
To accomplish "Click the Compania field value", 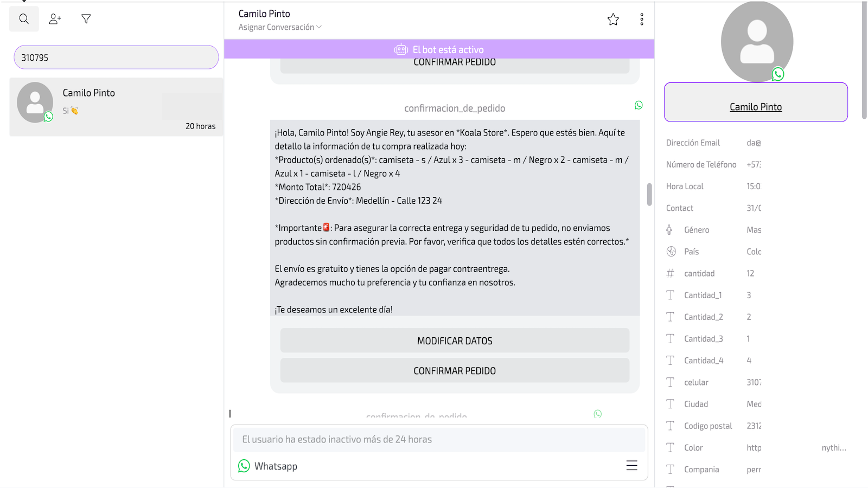I will pos(754,469).
